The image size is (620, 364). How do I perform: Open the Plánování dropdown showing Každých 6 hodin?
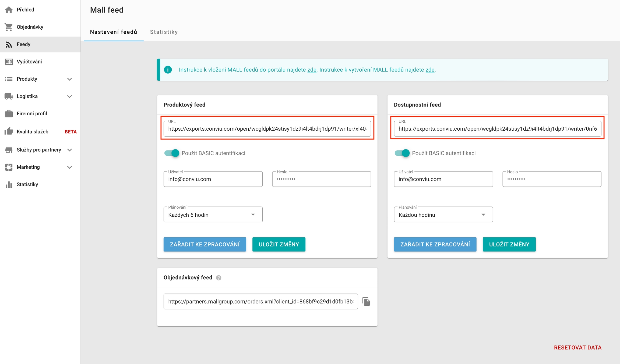pyautogui.click(x=213, y=215)
